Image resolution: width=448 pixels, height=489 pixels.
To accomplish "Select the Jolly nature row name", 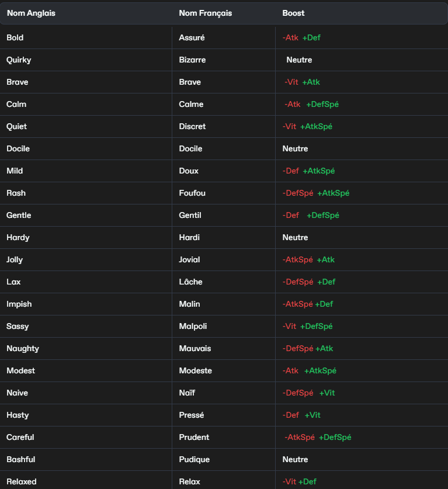I will point(15,260).
